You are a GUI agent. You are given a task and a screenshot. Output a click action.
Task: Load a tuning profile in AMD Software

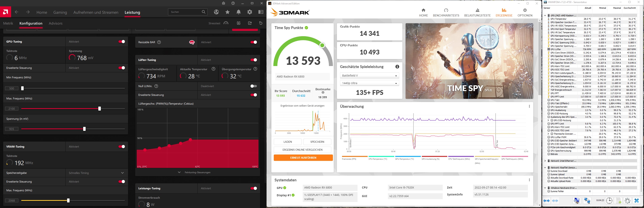tap(239, 23)
